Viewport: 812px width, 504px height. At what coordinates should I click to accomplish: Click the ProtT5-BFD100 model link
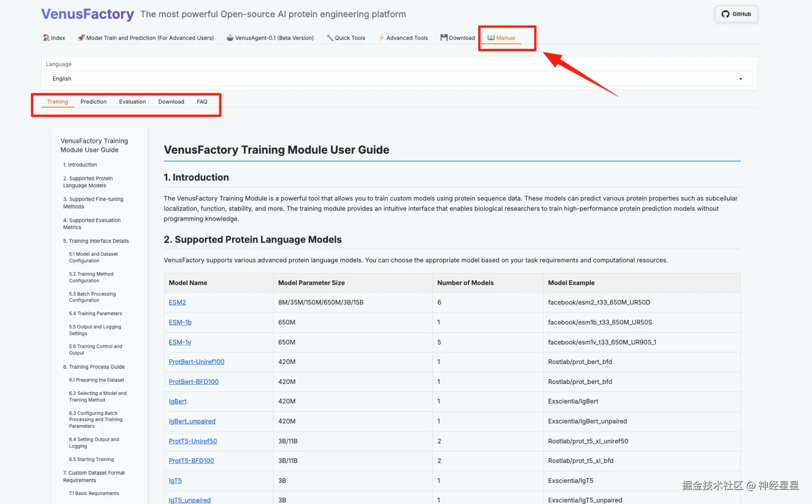click(x=191, y=461)
